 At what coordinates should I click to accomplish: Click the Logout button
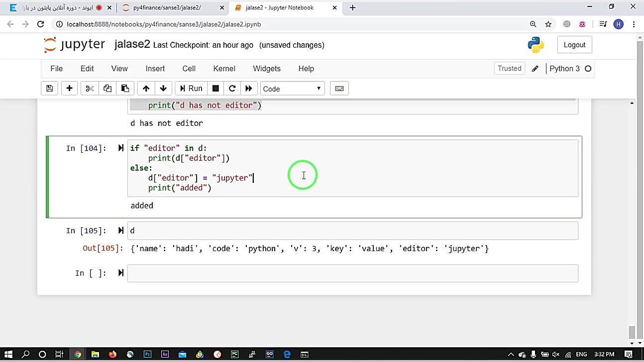click(x=574, y=45)
